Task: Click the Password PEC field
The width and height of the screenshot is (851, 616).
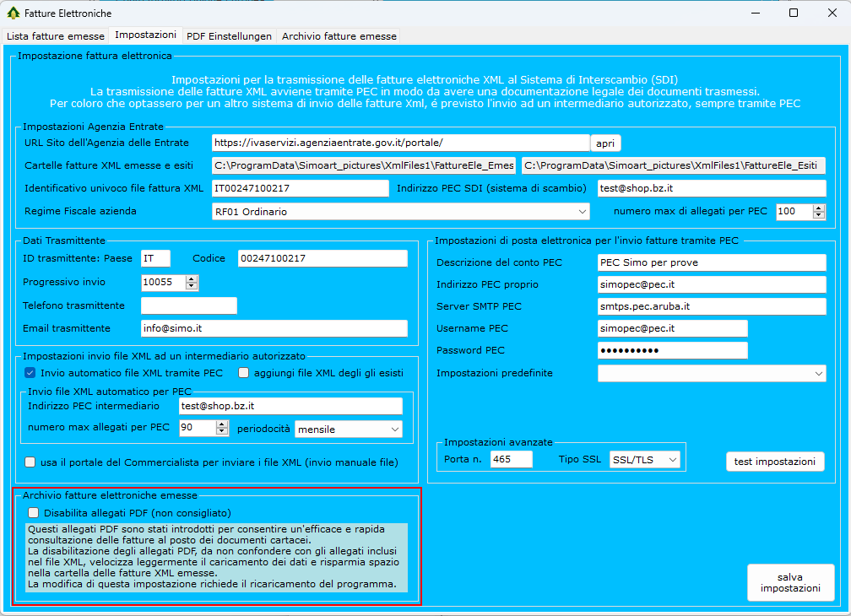Action: 672,350
